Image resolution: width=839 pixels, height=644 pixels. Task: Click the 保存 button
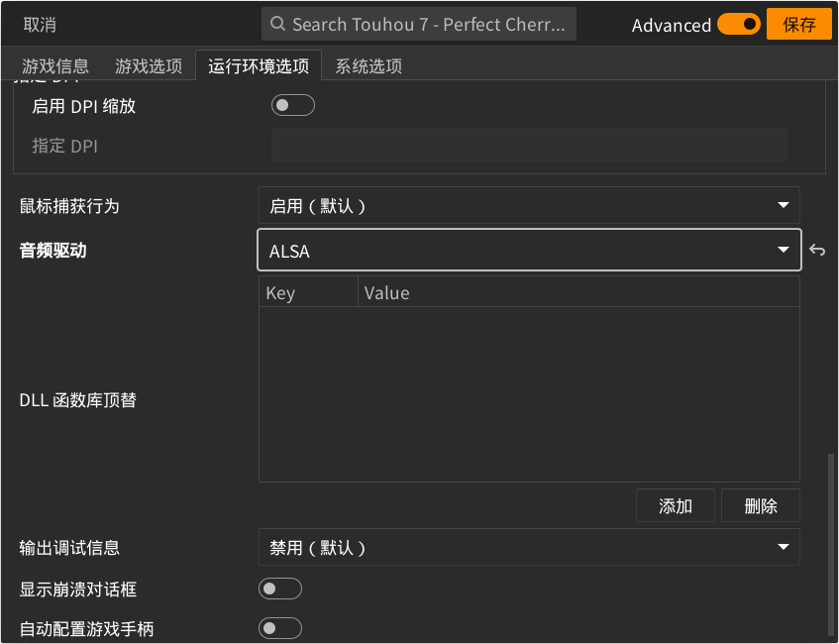click(798, 24)
